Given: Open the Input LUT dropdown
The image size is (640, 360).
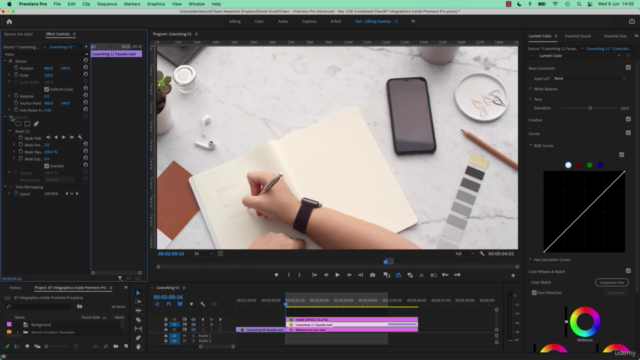Looking at the screenshot, I should [589, 78].
